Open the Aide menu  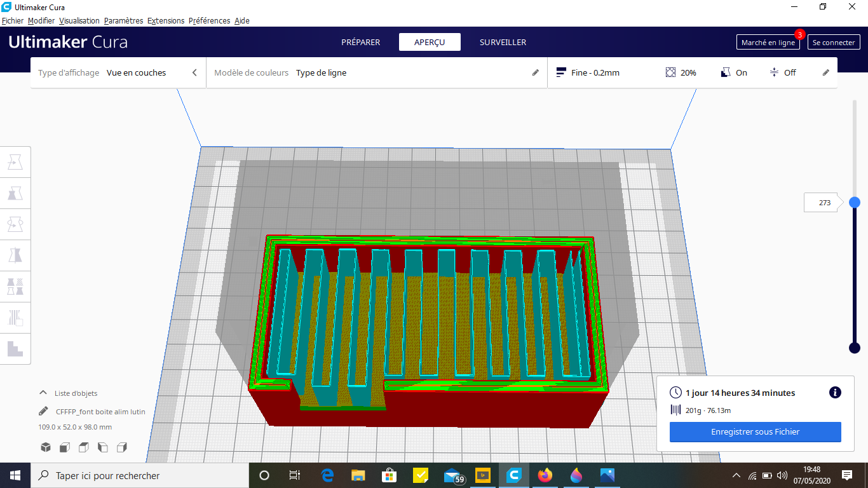pos(242,20)
